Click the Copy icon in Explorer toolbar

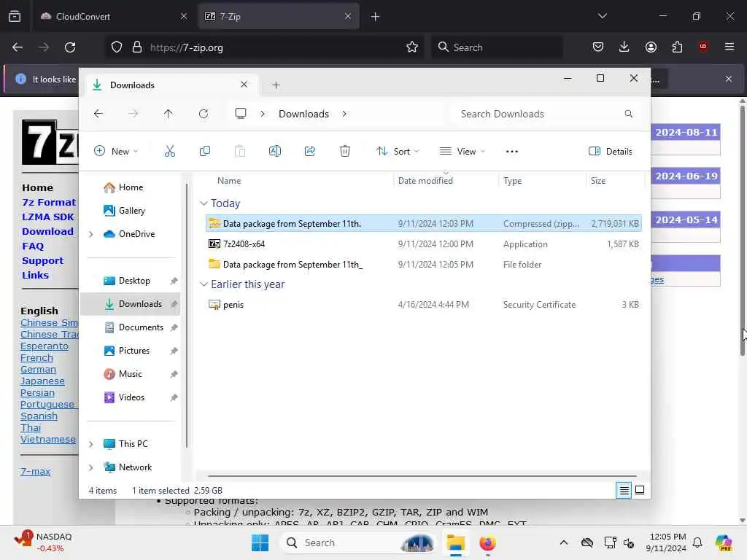pos(205,152)
